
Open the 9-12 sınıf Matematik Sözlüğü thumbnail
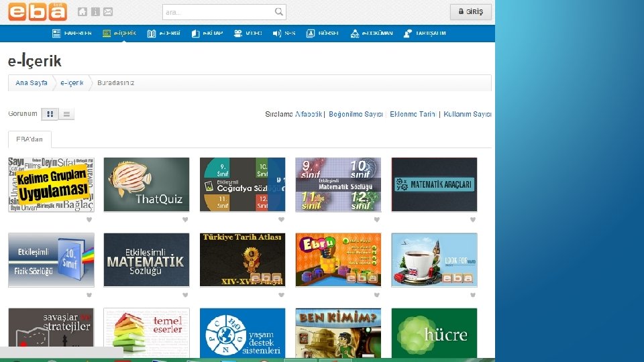coord(338,185)
